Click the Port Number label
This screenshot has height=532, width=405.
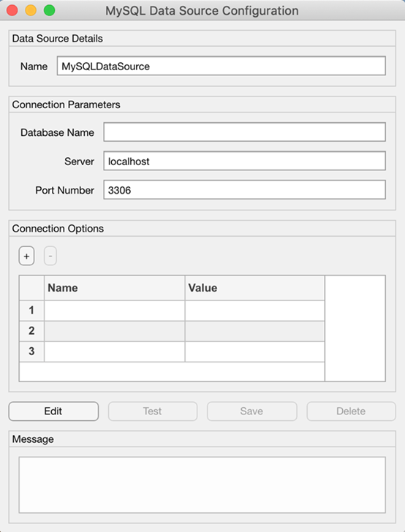(65, 190)
